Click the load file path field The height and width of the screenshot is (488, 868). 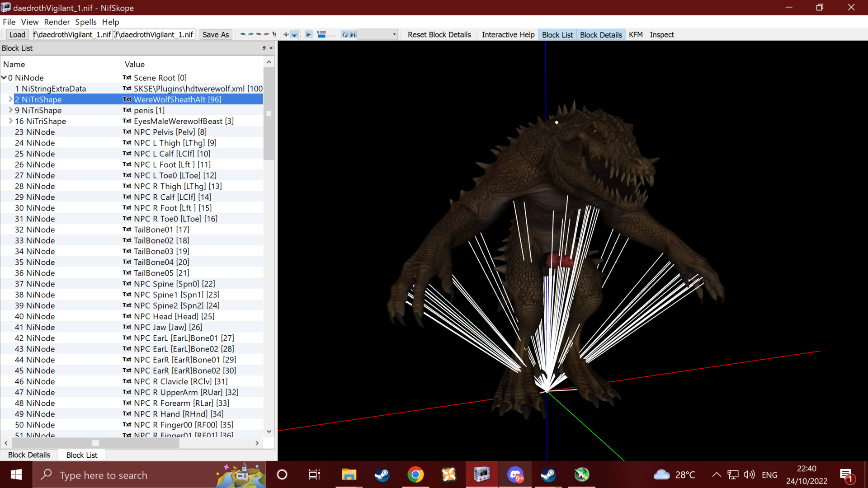click(72, 34)
